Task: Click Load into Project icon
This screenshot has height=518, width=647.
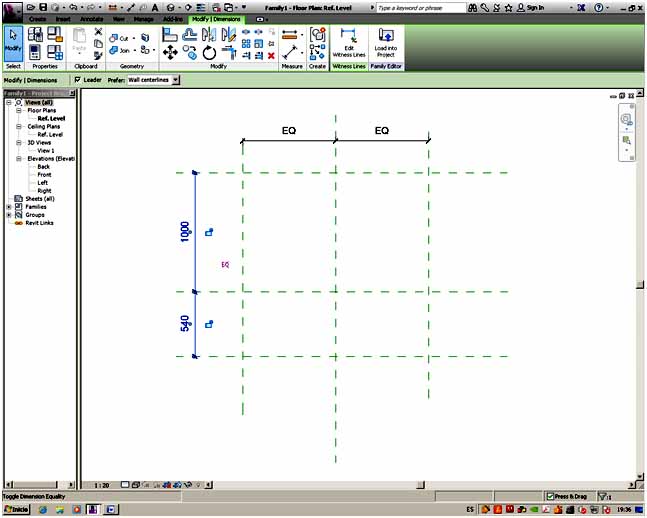Action: pos(385,42)
